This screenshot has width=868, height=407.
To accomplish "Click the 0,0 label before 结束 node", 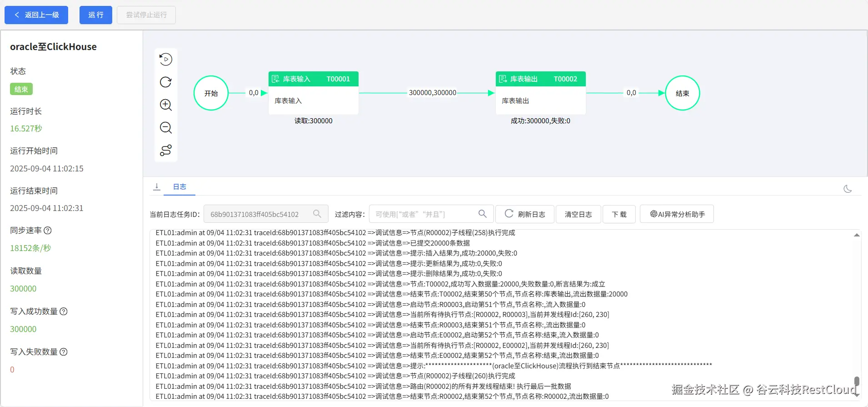I will coord(631,93).
